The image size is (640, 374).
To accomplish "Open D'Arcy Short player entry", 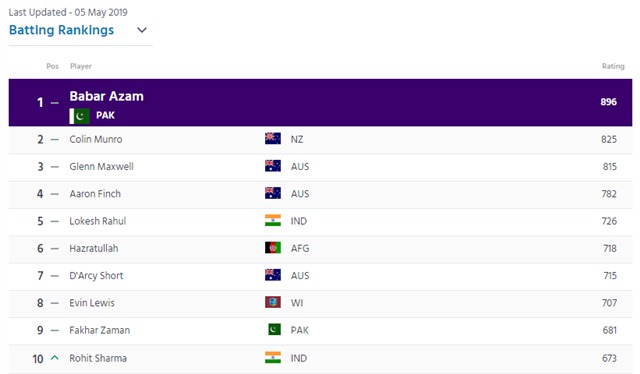I will pos(96,276).
